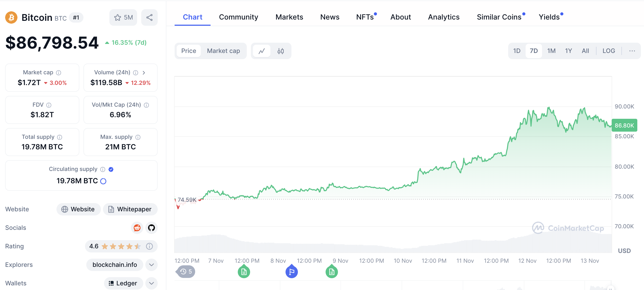This screenshot has height=290, width=644.
Task: Open Market cap info tooltip icon
Action: 59,73
